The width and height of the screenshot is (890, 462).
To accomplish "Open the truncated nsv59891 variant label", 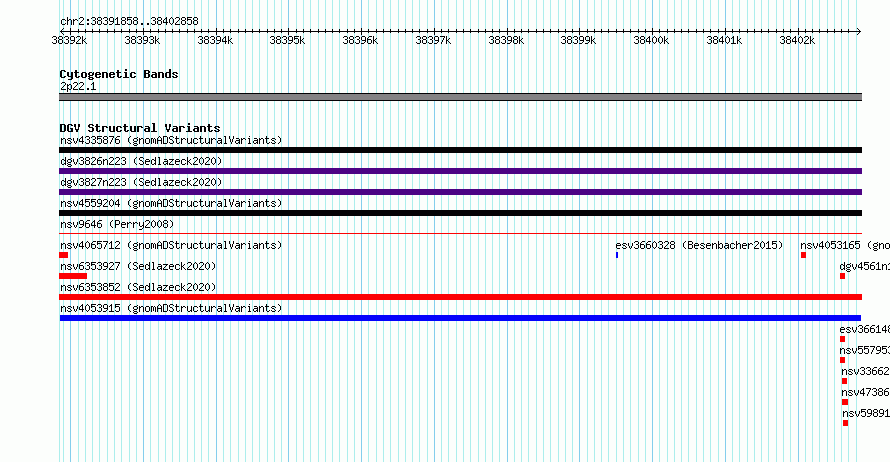I will pos(866,413).
